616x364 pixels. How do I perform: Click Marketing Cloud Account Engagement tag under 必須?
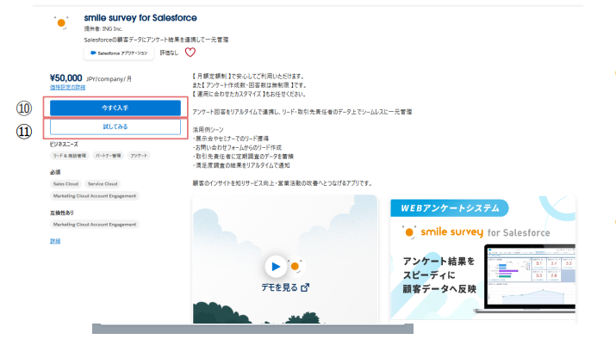[95, 195]
